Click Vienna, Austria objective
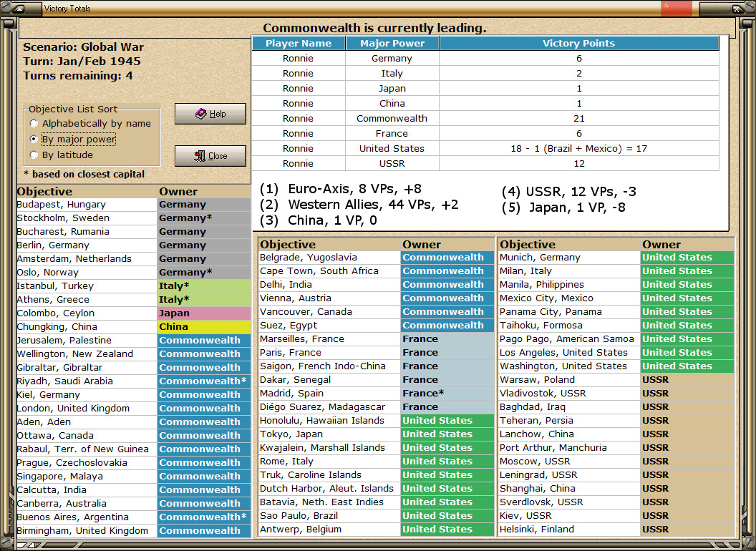The width and height of the screenshot is (756, 551). click(x=329, y=298)
